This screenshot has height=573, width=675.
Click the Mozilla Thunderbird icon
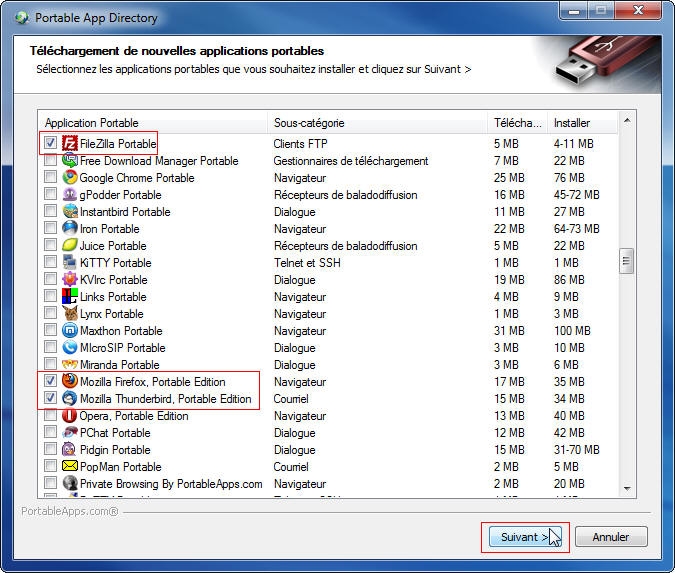69,399
